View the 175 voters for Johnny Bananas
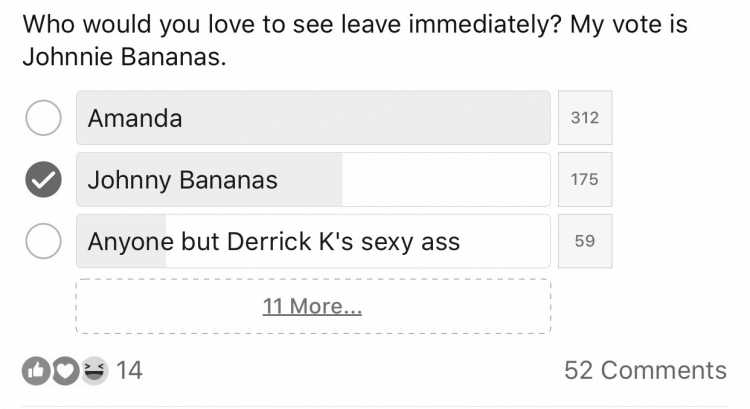Screen dimensions: 750x409 (x=585, y=179)
